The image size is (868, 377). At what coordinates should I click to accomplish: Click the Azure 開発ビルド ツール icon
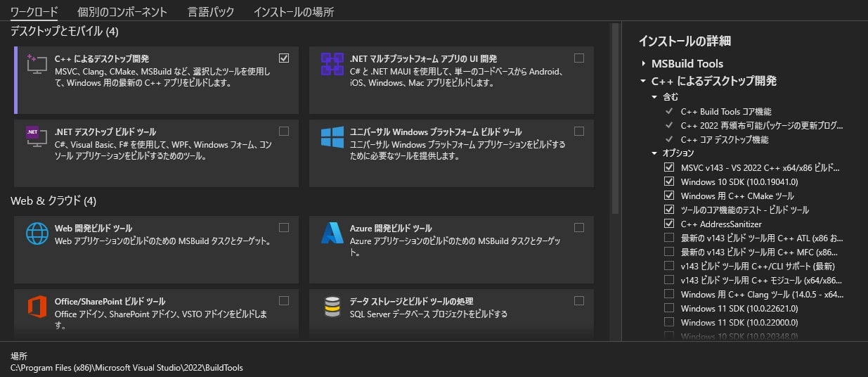coord(332,233)
